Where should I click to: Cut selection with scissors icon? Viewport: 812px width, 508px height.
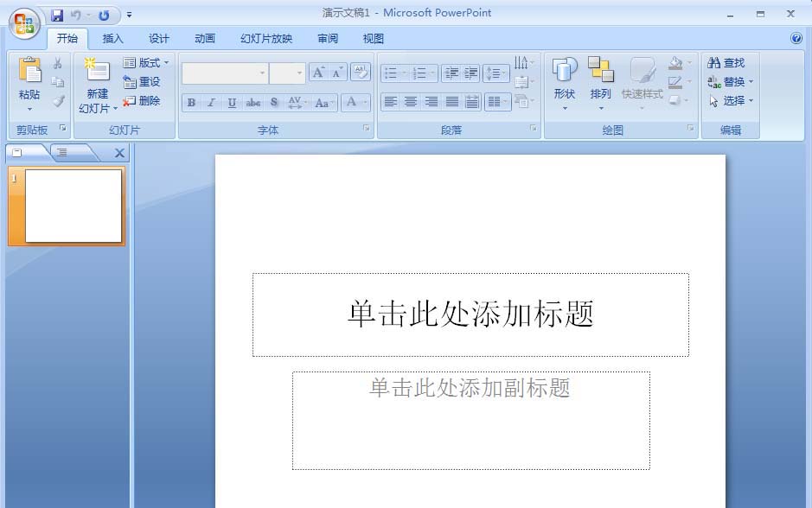58,63
